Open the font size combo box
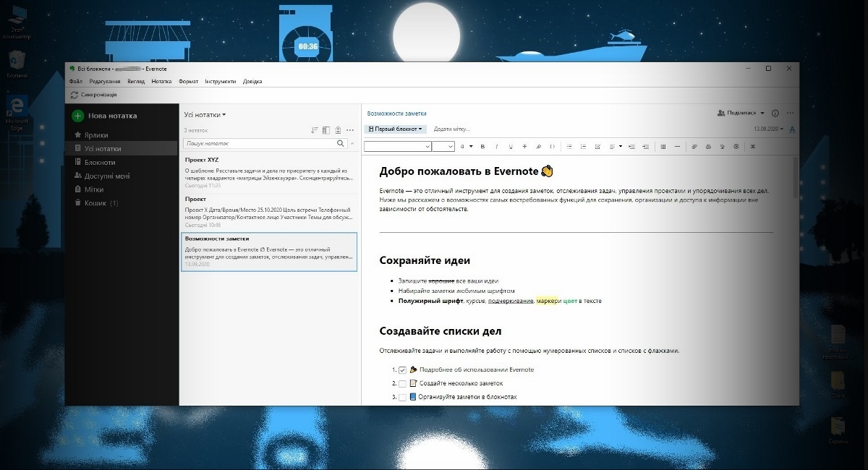868x470 pixels. pos(443,146)
